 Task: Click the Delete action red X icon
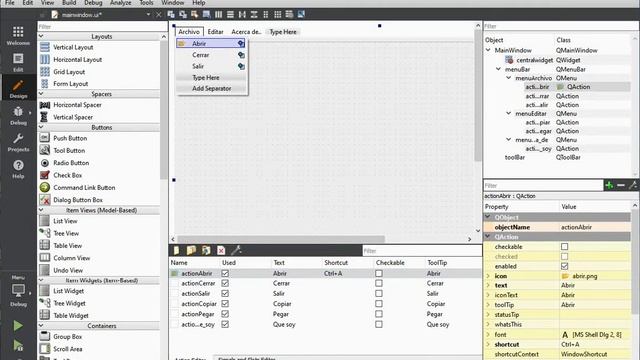tap(221, 250)
